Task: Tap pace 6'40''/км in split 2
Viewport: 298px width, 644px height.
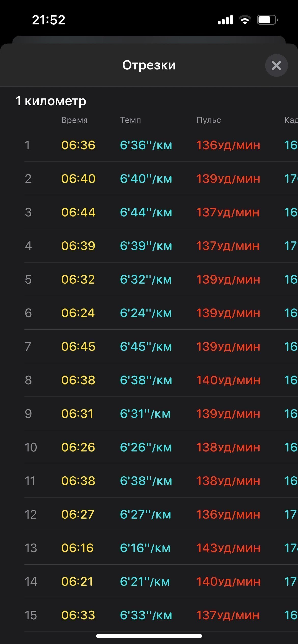Action: pyautogui.click(x=146, y=179)
